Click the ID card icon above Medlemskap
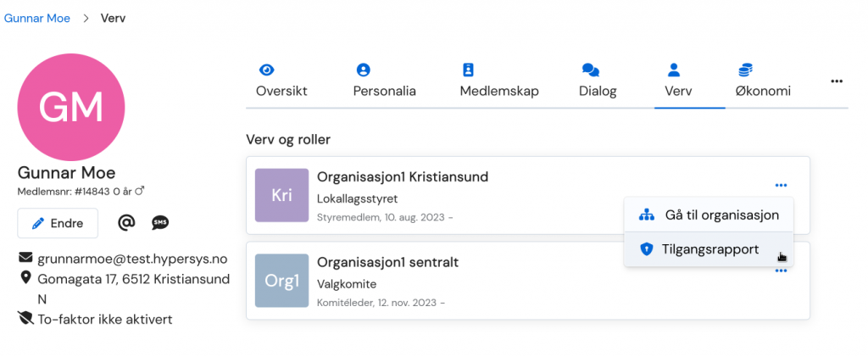 pyautogui.click(x=468, y=70)
